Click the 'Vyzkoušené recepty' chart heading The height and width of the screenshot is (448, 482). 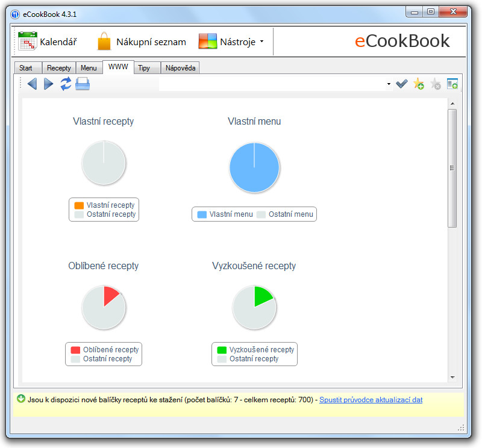(x=254, y=266)
